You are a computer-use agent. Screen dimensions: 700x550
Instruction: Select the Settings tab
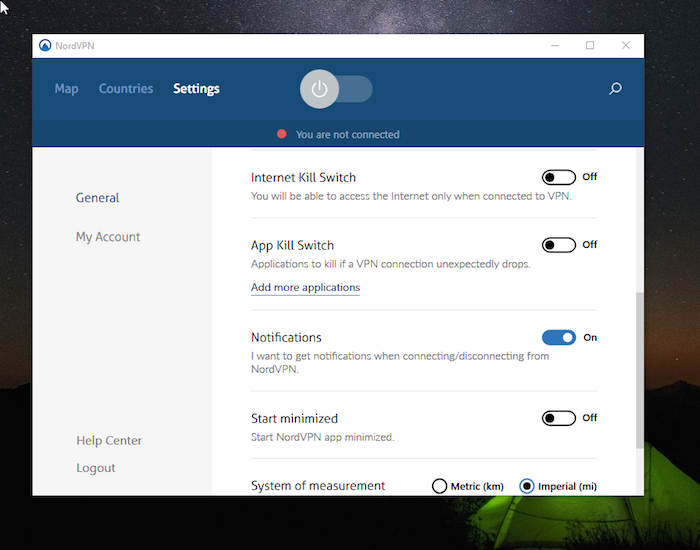(196, 88)
